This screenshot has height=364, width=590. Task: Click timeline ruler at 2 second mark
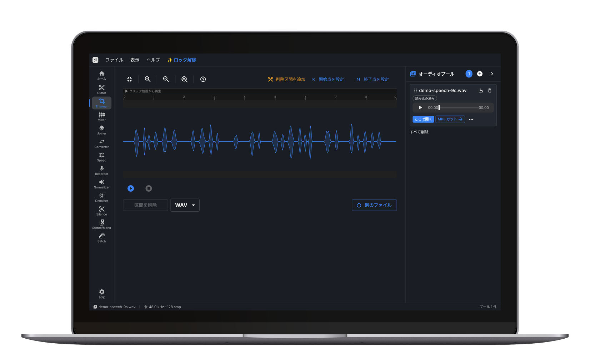point(184,97)
